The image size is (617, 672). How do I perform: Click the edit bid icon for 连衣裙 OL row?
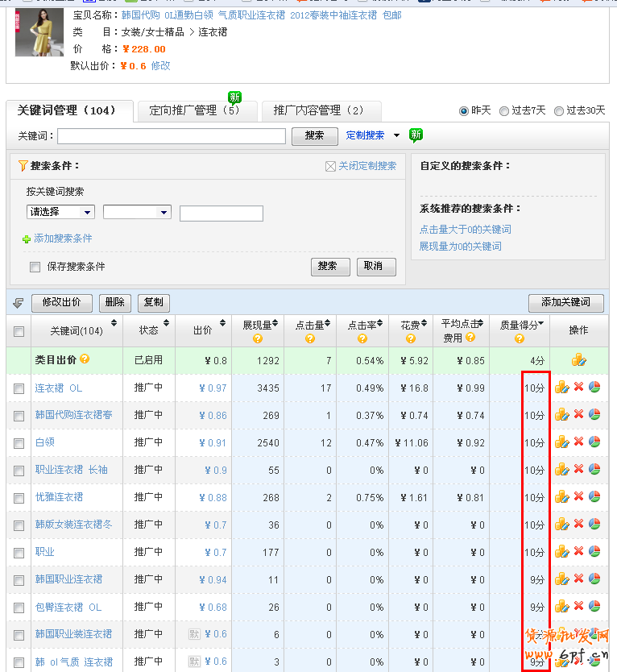pyautogui.click(x=561, y=388)
